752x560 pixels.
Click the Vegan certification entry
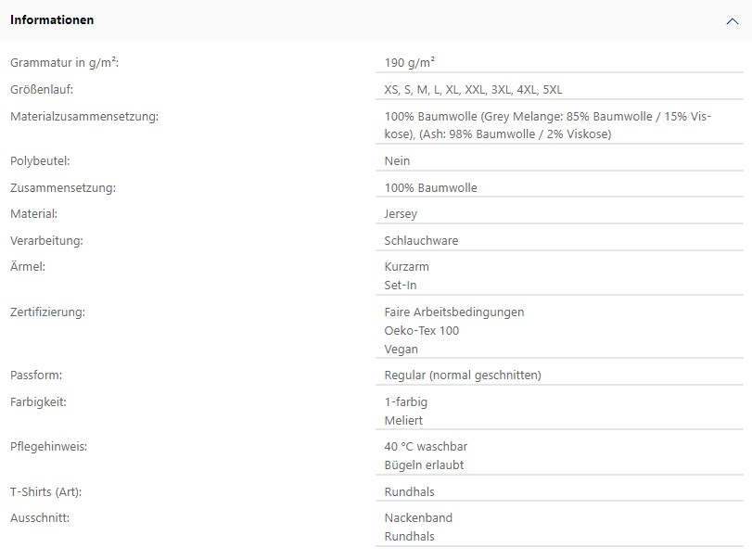tap(401, 350)
